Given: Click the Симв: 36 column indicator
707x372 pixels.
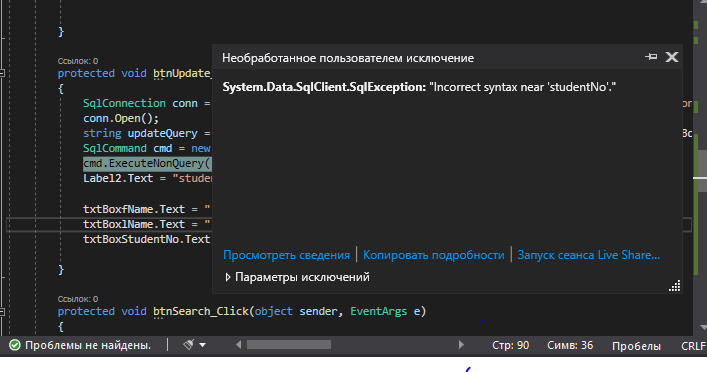Looking at the screenshot, I should tap(570, 345).
